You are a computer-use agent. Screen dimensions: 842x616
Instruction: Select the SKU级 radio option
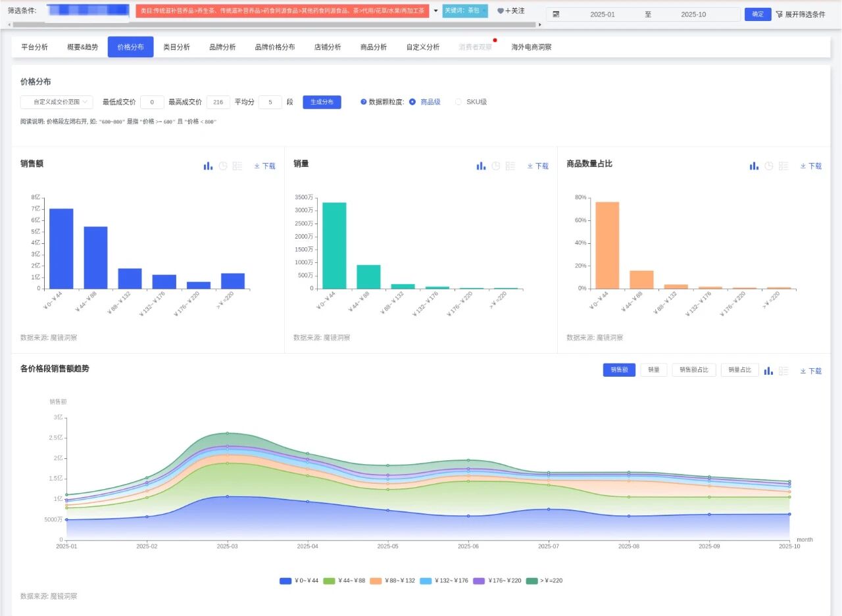(x=458, y=102)
